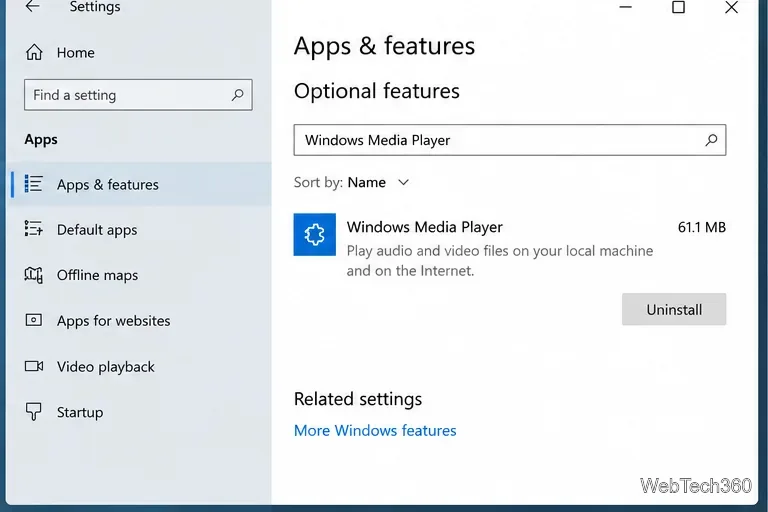Click the Offline maps icon
The width and height of the screenshot is (768, 512).
34,275
